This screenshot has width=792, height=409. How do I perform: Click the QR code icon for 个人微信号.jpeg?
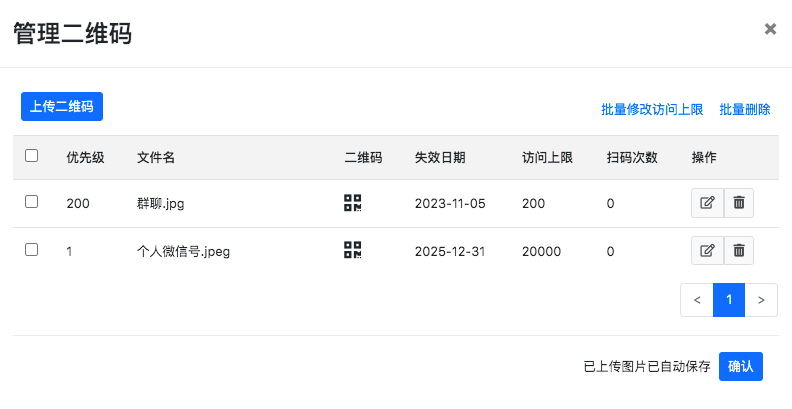(x=352, y=251)
